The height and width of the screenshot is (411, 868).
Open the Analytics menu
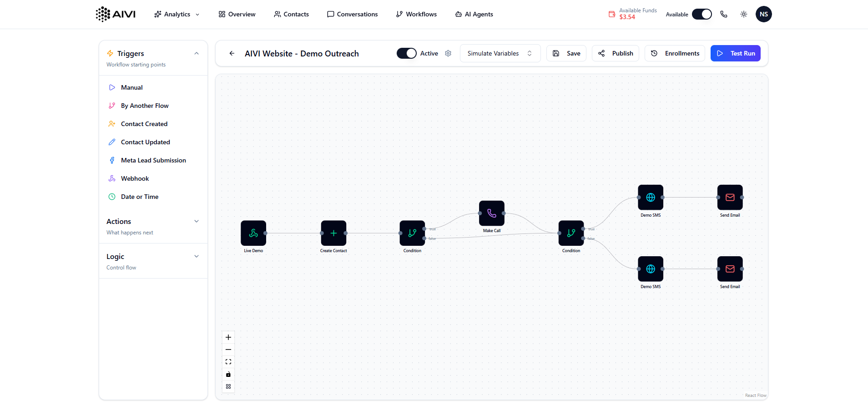(x=177, y=14)
